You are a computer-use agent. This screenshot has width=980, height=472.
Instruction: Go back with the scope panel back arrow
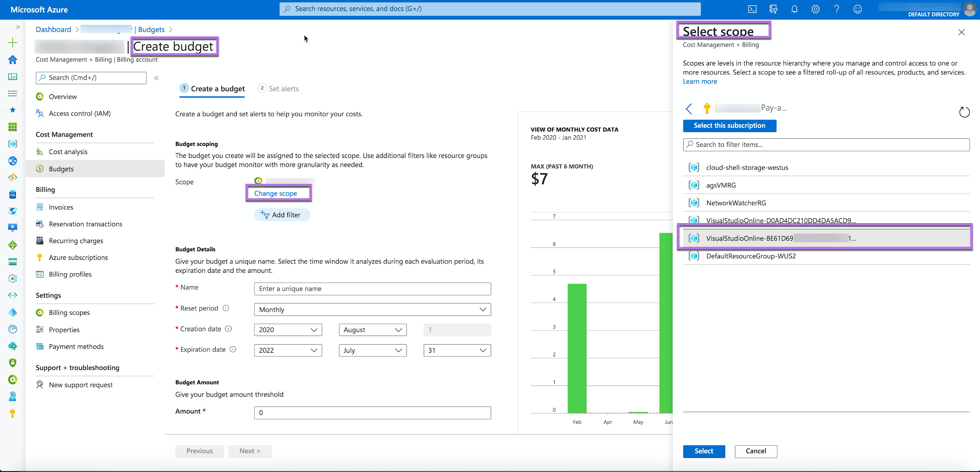click(x=689, y=109)
